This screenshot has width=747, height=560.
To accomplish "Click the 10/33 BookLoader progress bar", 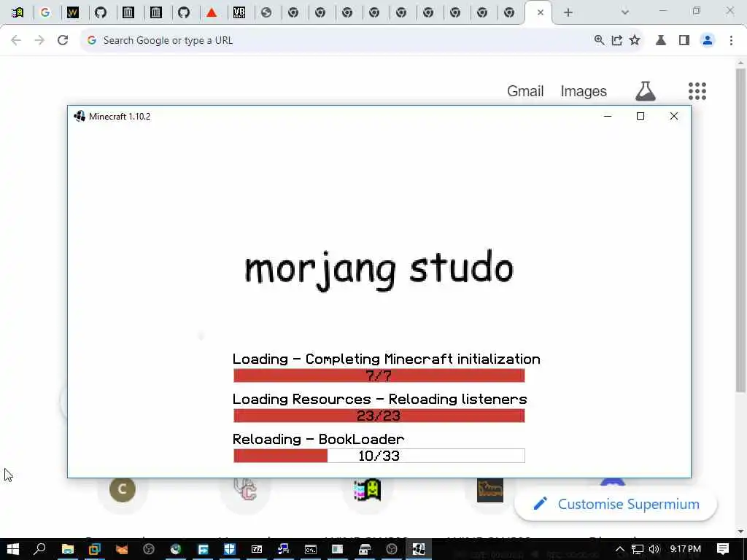I will click(379, 456).
